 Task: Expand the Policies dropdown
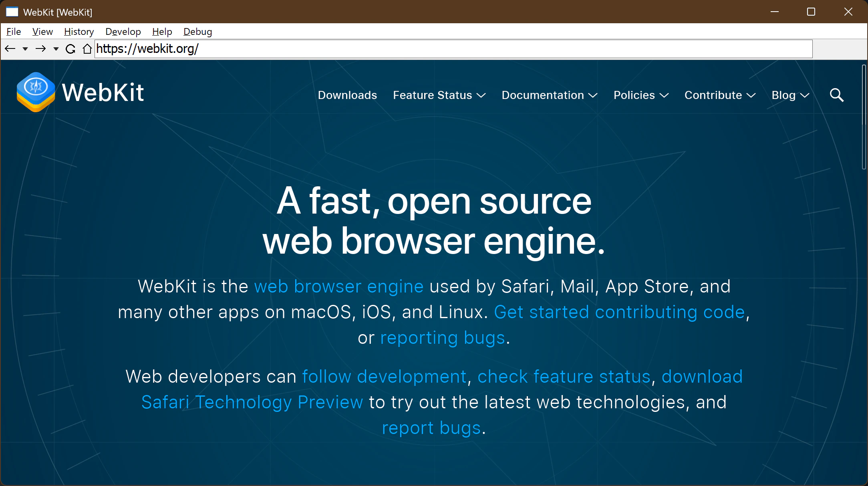[x=641, y=95]
